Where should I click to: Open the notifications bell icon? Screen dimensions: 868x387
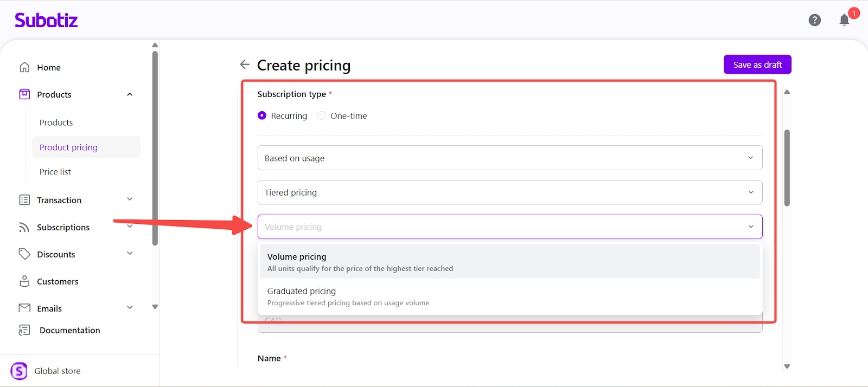point(844,21)
